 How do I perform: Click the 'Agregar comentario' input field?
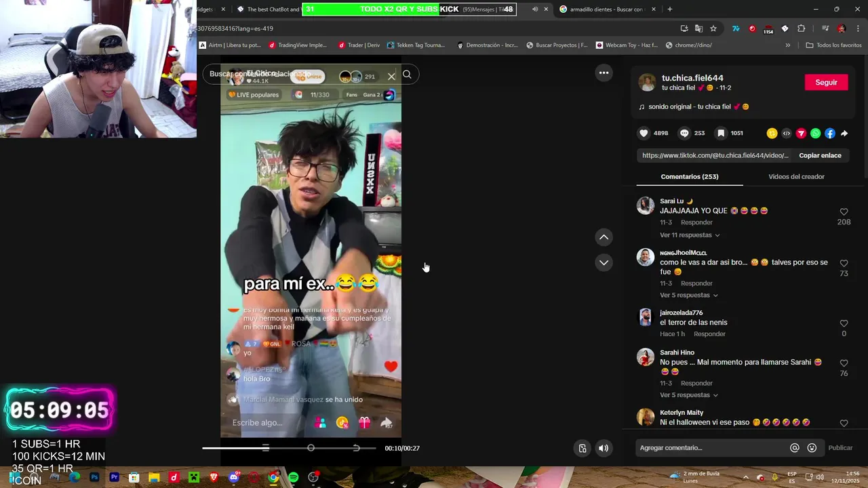(x=711, y=448)
